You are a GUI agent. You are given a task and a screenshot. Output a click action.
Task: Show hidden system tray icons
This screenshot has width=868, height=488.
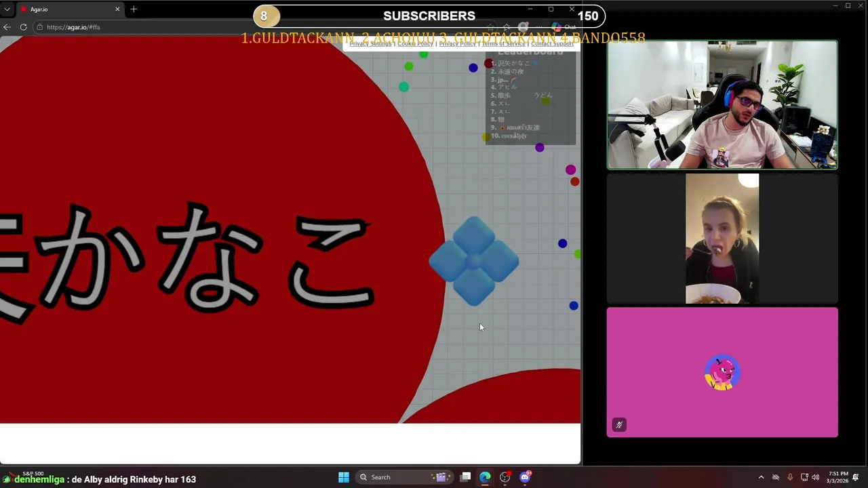tap(761, 477)
